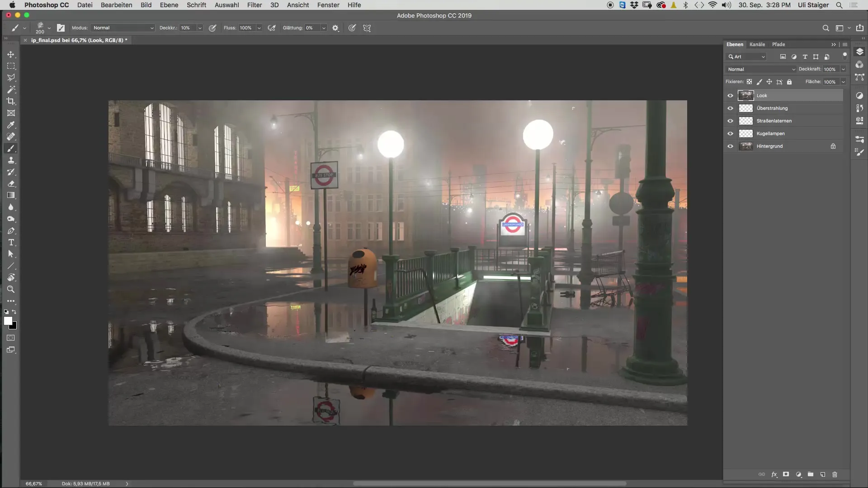Open the Bild menu
The image size is (868, 488).
click(x=146, y=5)
